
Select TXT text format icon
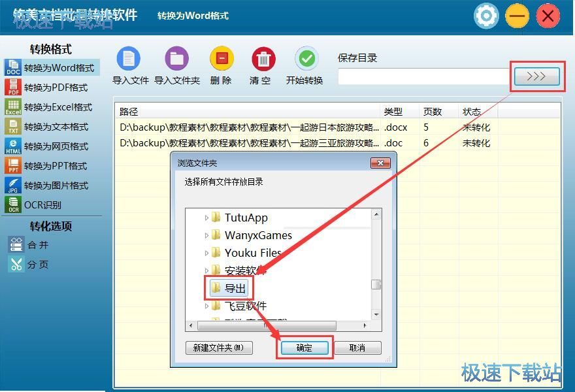(x=13, y=126)
